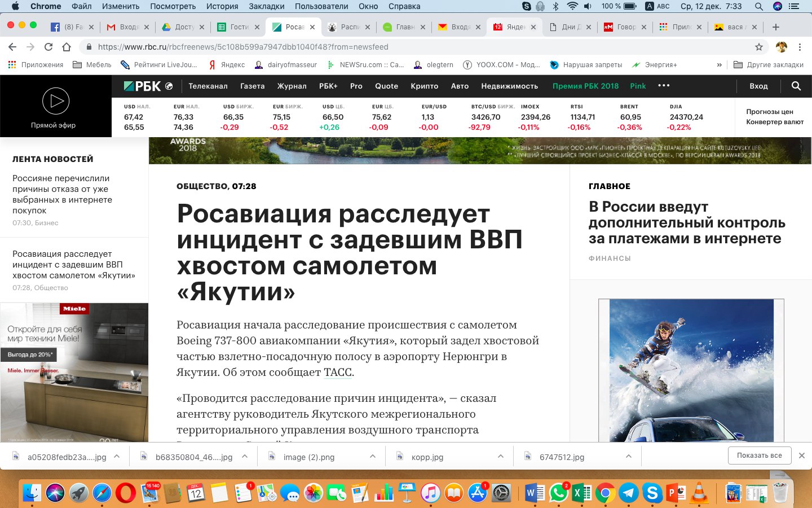This screenshot has width=812, height=508.
Task: Open Microsoft Word from the Dock
Action: coord(534,493)
